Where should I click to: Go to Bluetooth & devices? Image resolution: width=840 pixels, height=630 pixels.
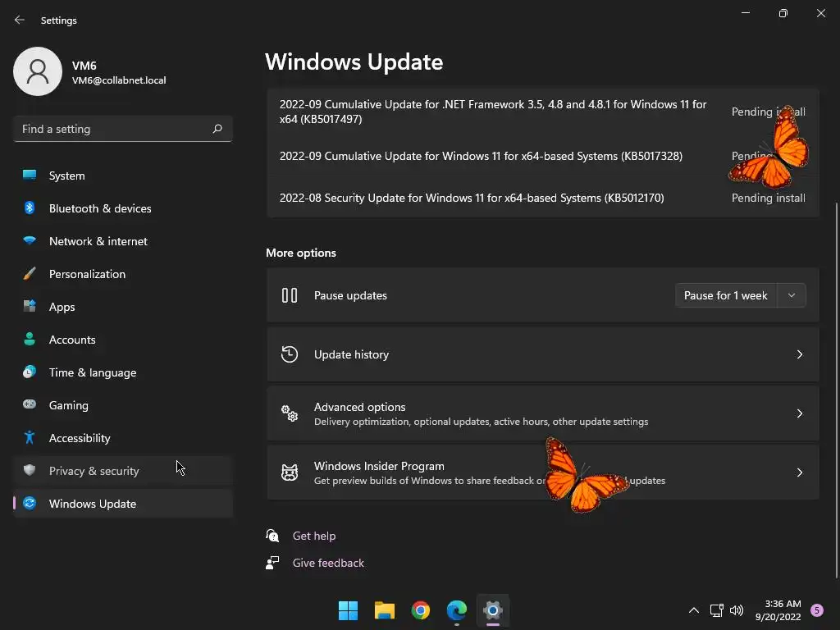(123, 208)
